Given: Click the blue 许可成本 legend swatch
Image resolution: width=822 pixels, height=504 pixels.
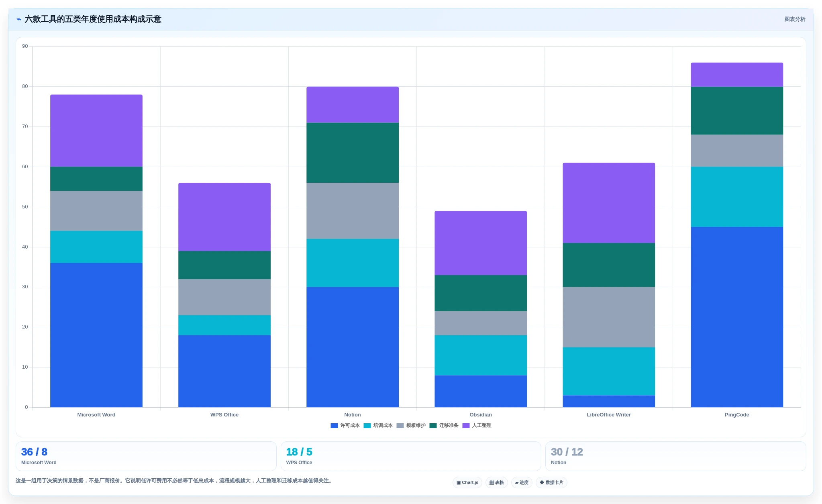Looking at the screenshot, I should pos(334,426).
